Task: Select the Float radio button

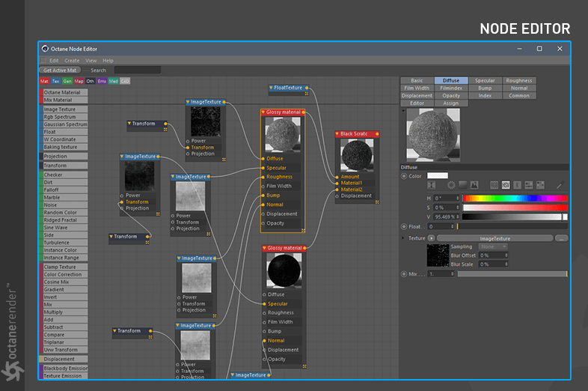Action: tap(404, 226)
